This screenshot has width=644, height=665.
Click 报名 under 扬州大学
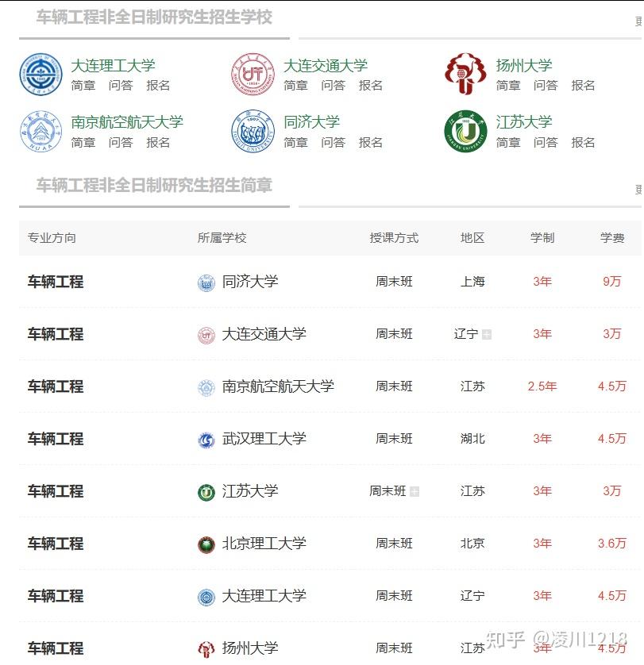click(583, 85)
